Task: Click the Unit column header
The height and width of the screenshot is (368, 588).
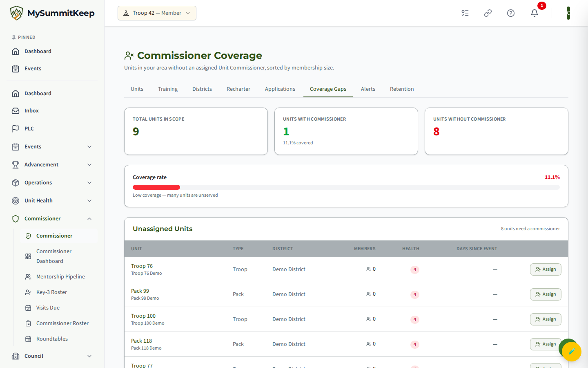Action: point(136,249)
